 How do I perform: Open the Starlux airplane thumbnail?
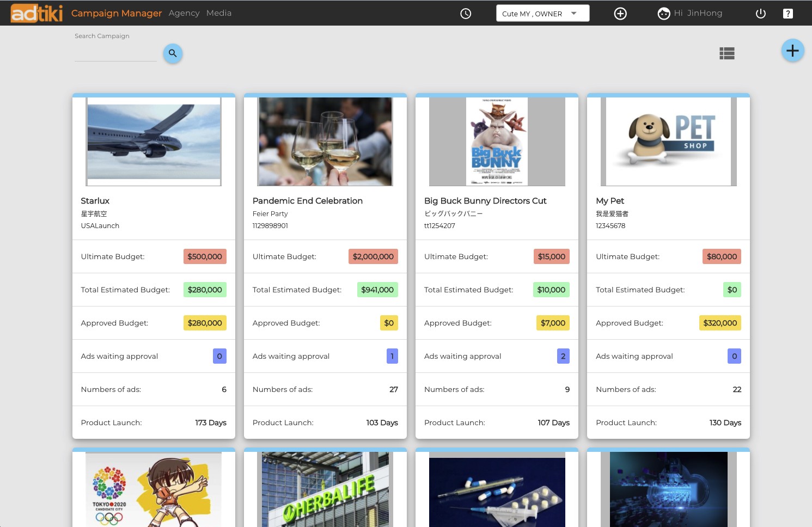(x=154, y=142)
